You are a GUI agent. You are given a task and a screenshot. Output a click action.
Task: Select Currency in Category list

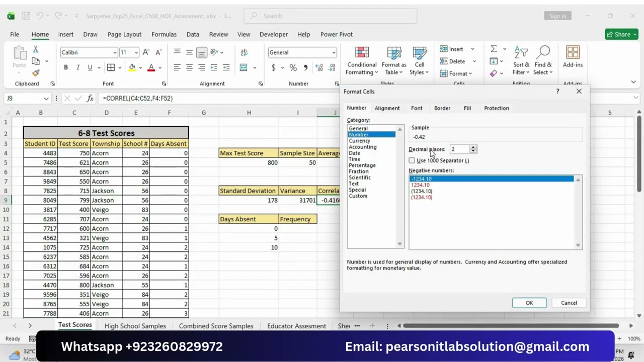pos(360,141)
